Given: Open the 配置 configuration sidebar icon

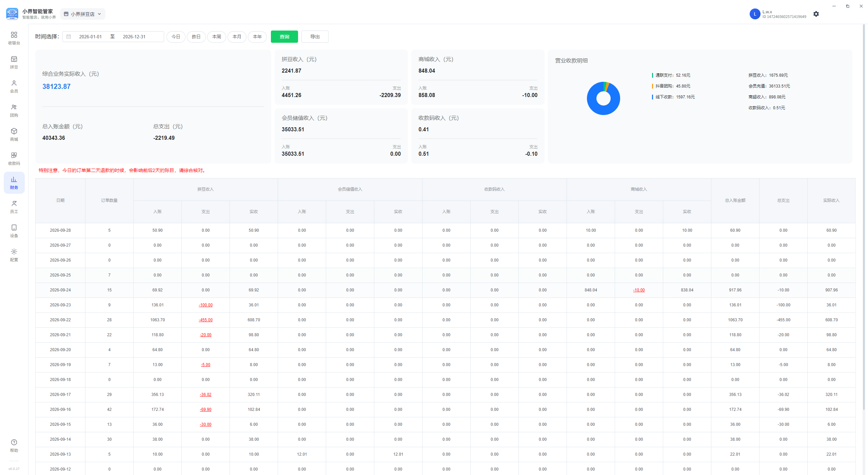Looking at the screenshot, I should click(14, 255).
